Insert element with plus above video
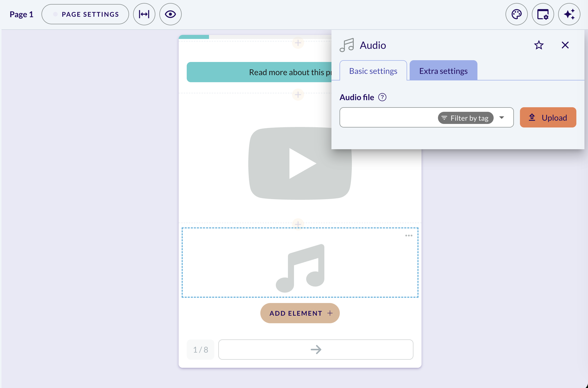The image size is (588, 388). (x=298, y=95)
